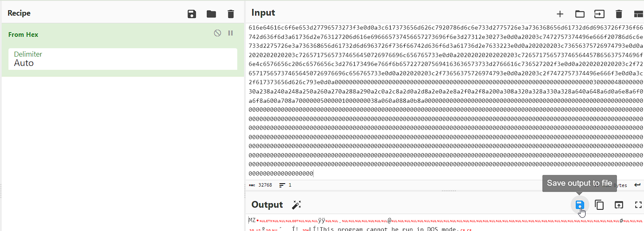This screenshot has width=644, height=231.
Task: Replace input with output
Action: pos(619,205)
